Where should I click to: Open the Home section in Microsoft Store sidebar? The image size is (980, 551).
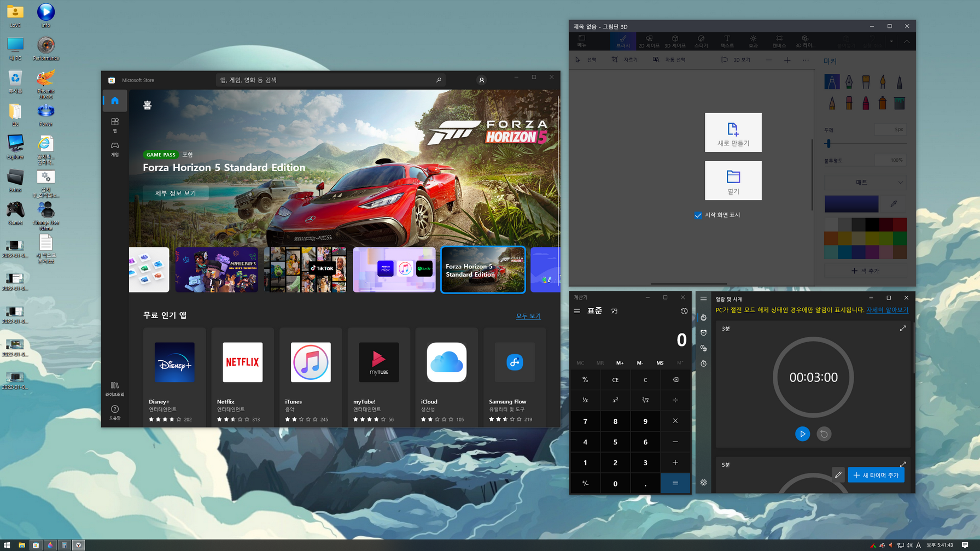tap(115, 101)
